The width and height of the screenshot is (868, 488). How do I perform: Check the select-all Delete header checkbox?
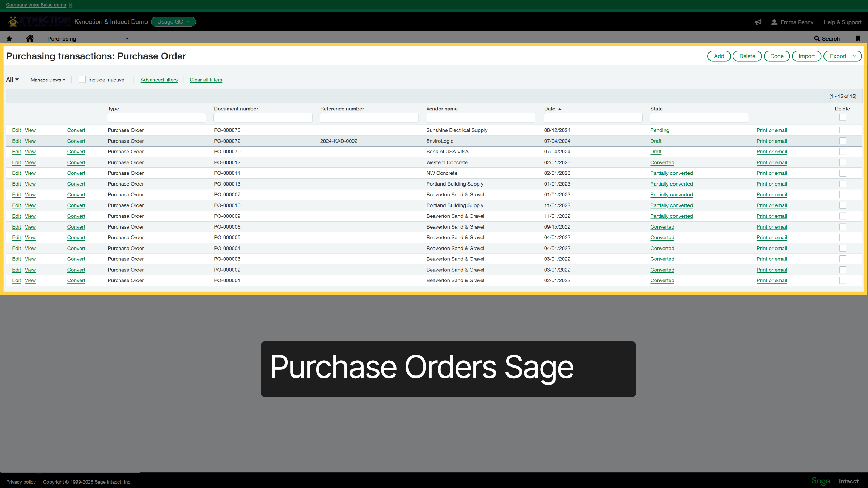[x=843, y=118]
